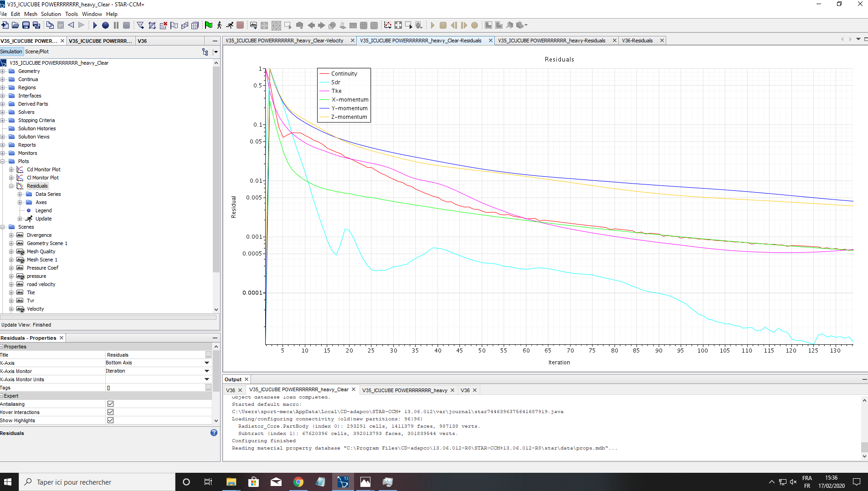The height and width of the screenshot is (491, 868).
Task: Click the New Simulation toolbar icon
Action: point(5,26)
